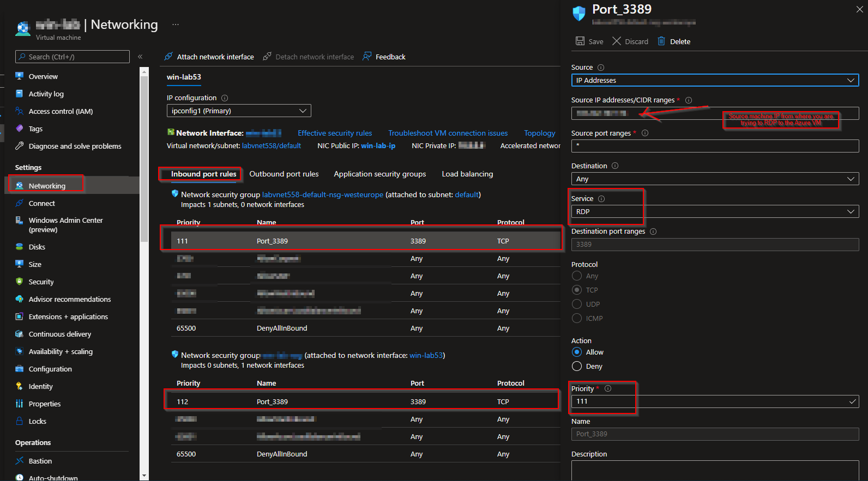Viewport: 868px width, 481px height.
Task: Select the Any protocol radio button
Action: pyautogui.click(x=577, y=276)
